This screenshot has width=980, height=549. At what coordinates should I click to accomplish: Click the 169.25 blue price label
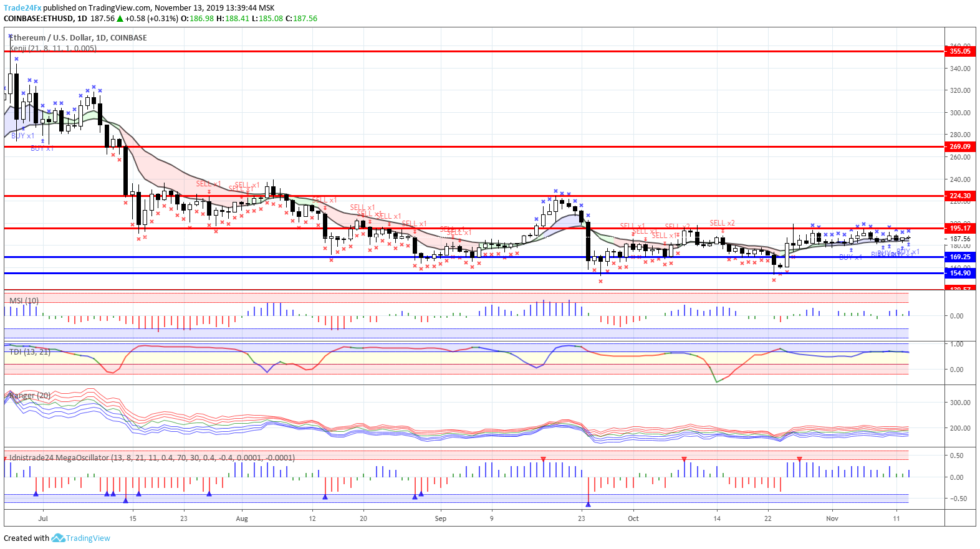tap(960, 257)
